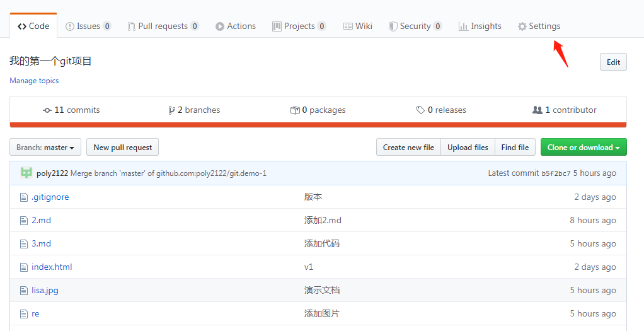Open the Pull requests tab
The height and width of the screenshot is (331, 644).
pyautogui.click(x=163, y=26)
